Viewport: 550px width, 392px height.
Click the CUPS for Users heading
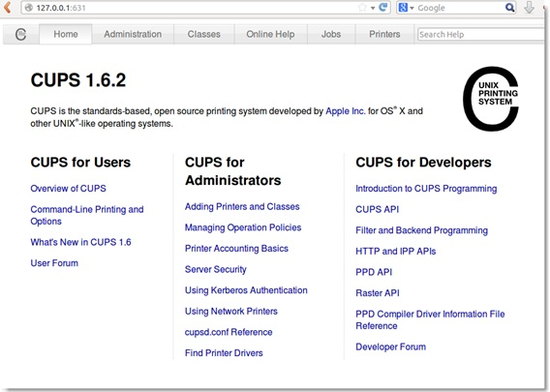click(80, 163)
